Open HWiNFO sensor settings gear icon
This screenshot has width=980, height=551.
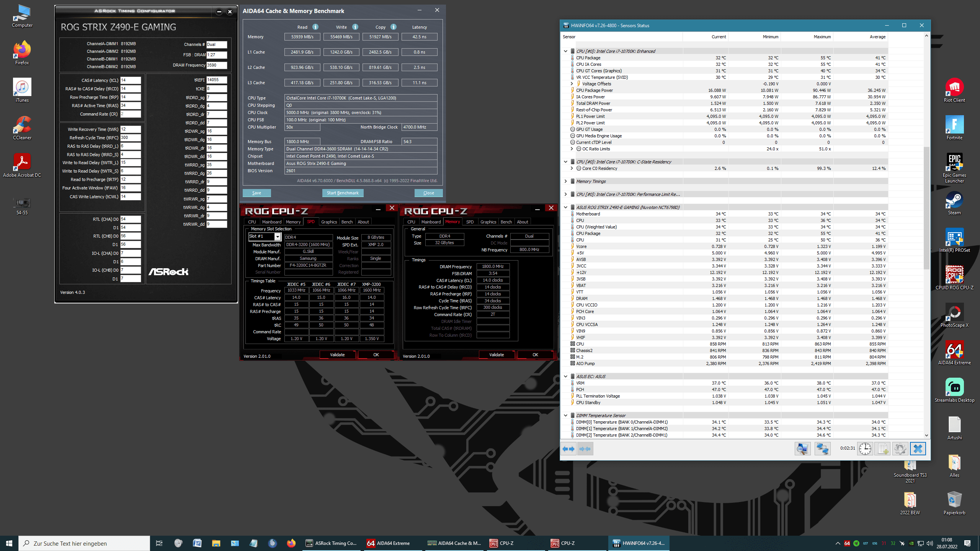click(x=900, y=449)
